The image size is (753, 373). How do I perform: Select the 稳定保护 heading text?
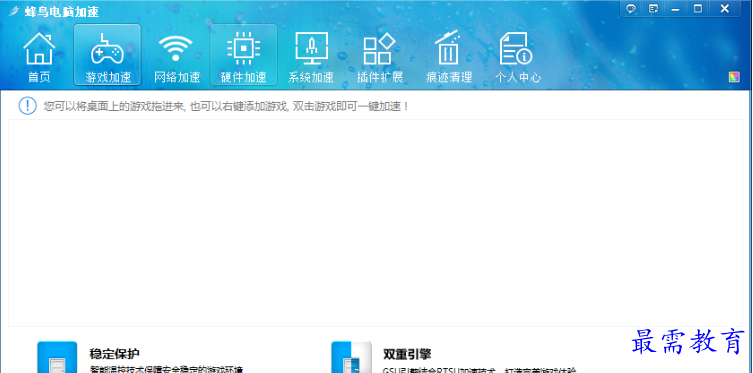[114, 354]
